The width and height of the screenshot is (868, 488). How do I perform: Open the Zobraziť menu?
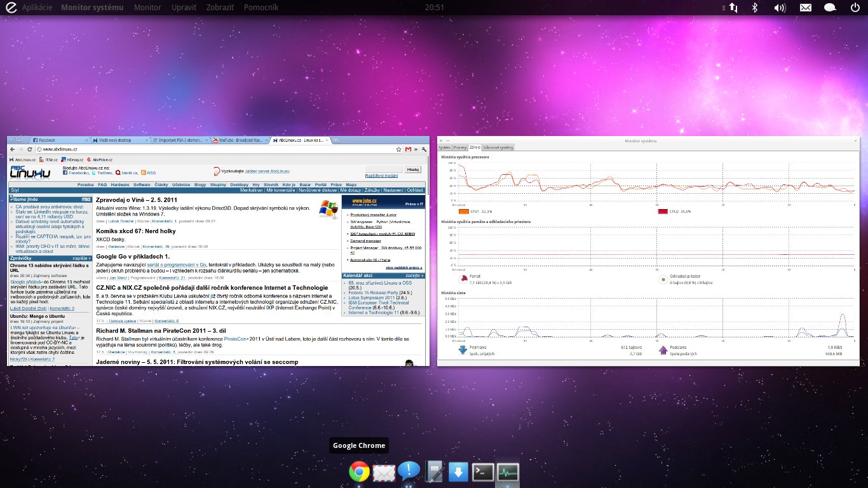click(220, 8)
